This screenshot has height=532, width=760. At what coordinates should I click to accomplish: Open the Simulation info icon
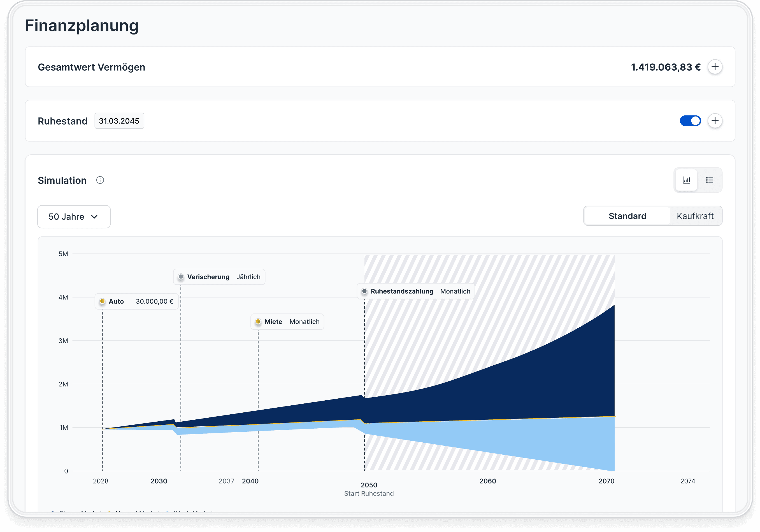[x=100, y=180]
